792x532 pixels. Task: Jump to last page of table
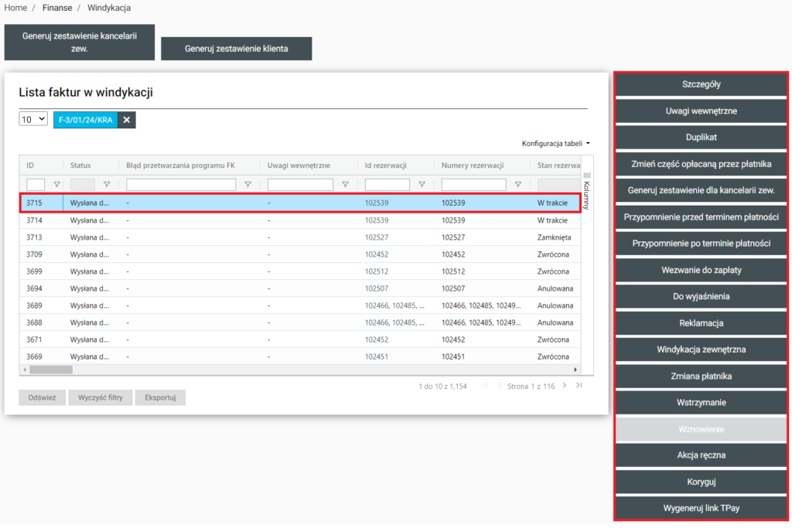pos(579,386)
